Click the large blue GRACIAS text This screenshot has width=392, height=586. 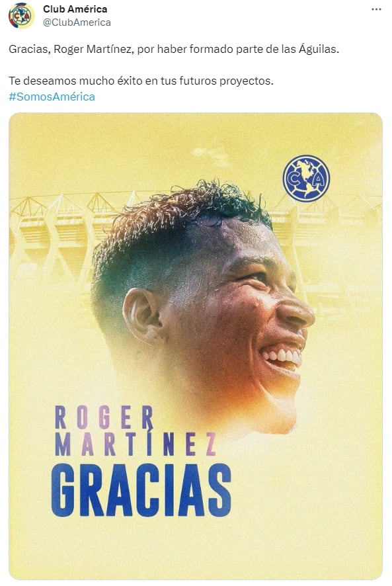(141, 491)
